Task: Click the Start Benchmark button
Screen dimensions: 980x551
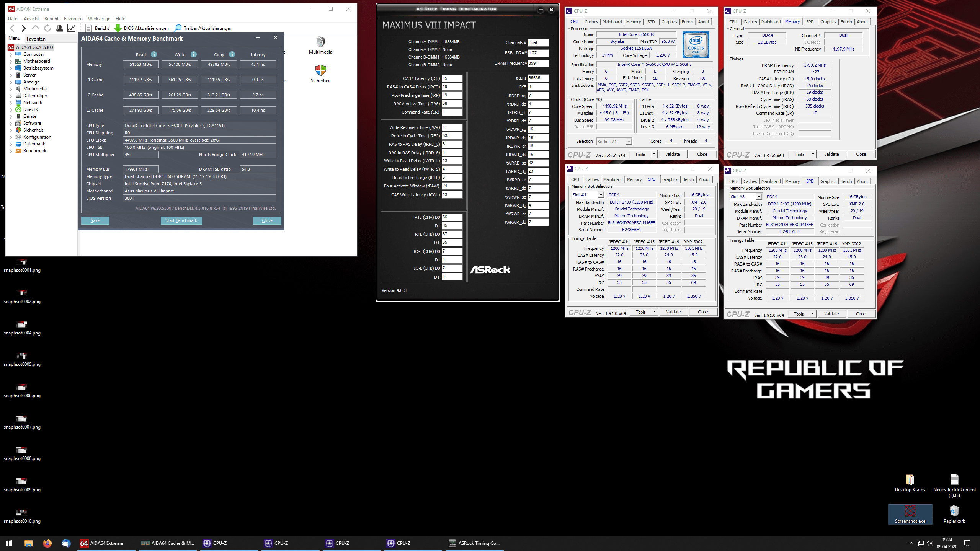Action: tap(181, 220)
